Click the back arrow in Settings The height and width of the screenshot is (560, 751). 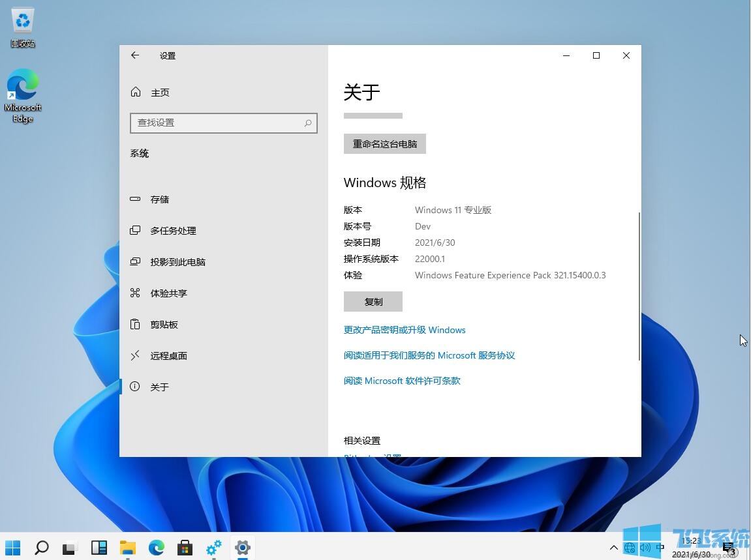click(134, 55)
